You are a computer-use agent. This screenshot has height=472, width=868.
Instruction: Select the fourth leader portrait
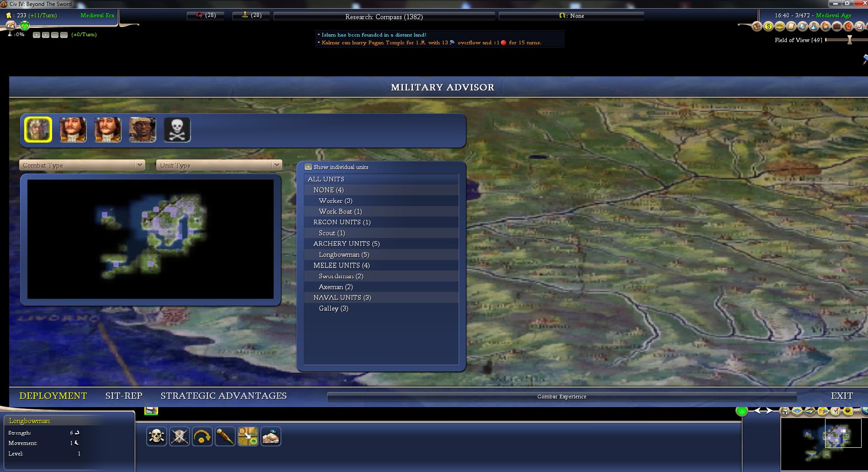143,129
